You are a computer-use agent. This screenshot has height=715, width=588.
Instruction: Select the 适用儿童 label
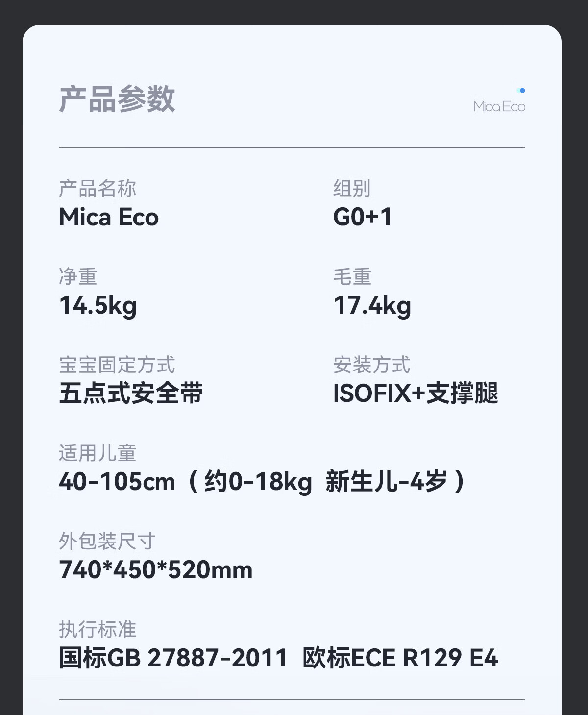tap(98, 453)
